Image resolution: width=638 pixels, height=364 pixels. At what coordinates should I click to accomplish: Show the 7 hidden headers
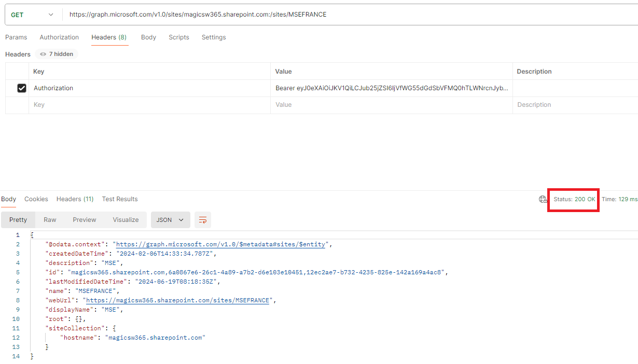tap(56, 53)
